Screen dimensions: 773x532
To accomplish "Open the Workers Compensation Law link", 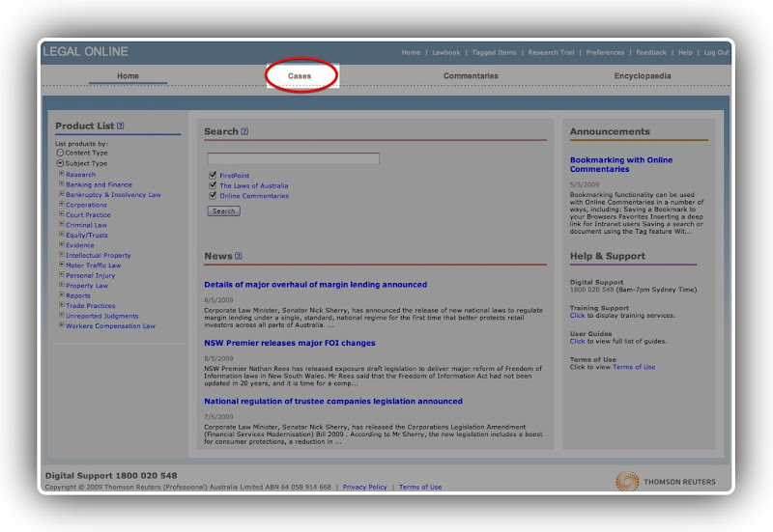I will [110, 326].
